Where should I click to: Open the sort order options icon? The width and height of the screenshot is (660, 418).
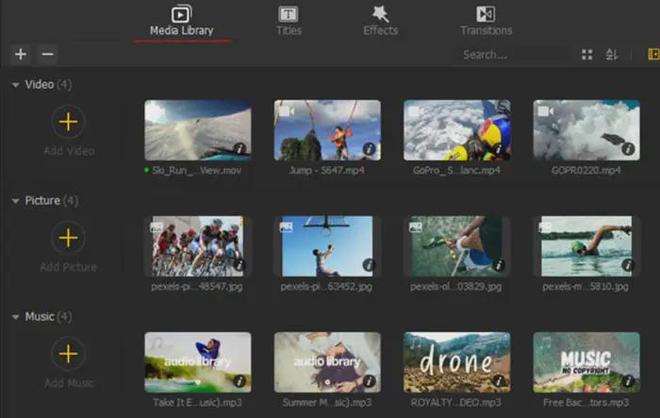[x=612, y=54]
